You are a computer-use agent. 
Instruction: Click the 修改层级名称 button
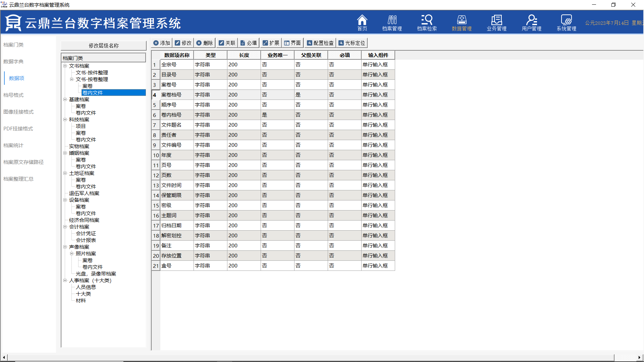(x=103, y=46)
